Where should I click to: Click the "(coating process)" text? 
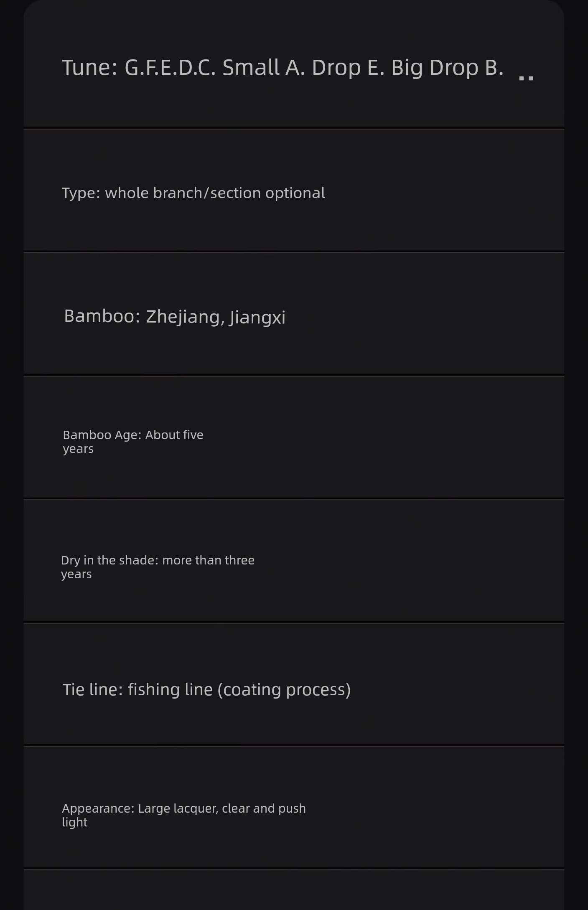284,690
